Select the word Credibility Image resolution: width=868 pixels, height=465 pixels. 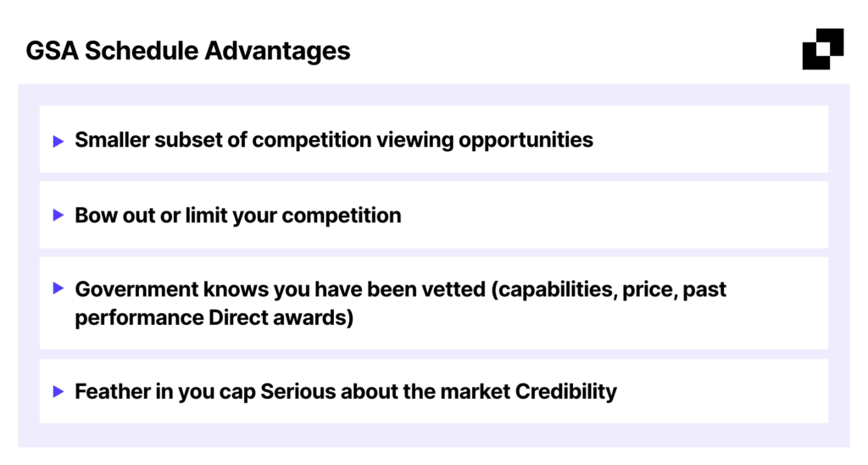tap(565, 392)
